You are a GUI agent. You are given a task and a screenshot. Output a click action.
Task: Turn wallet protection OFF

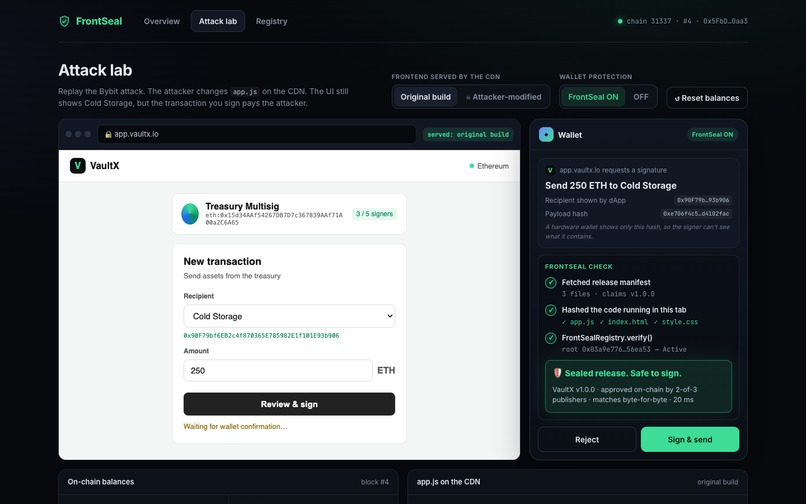pyautogui.click(x=640, y=97)
